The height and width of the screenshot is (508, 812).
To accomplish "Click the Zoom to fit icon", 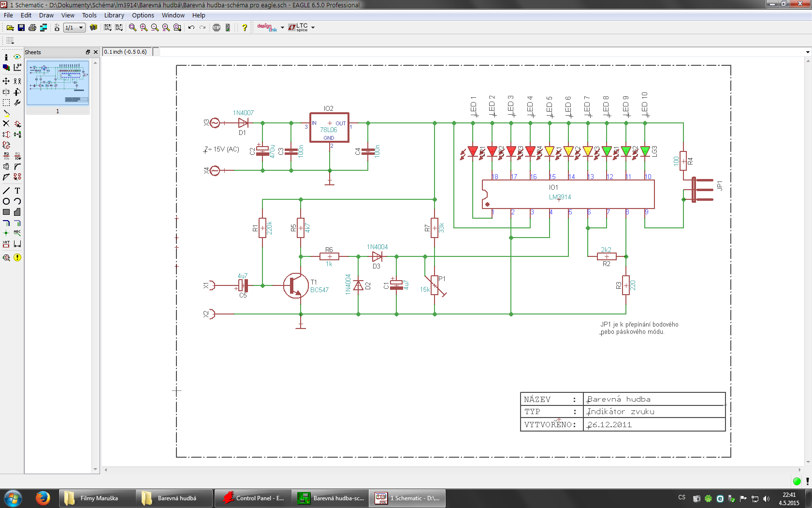I will [x=133, y=28].
